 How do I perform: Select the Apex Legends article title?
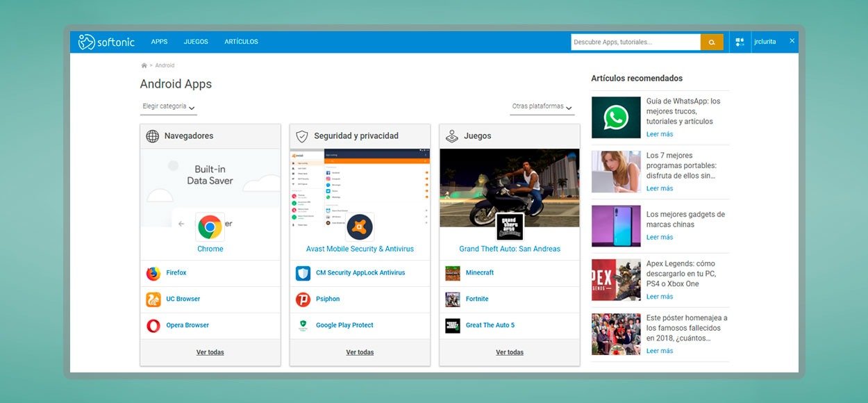[681, 274]
